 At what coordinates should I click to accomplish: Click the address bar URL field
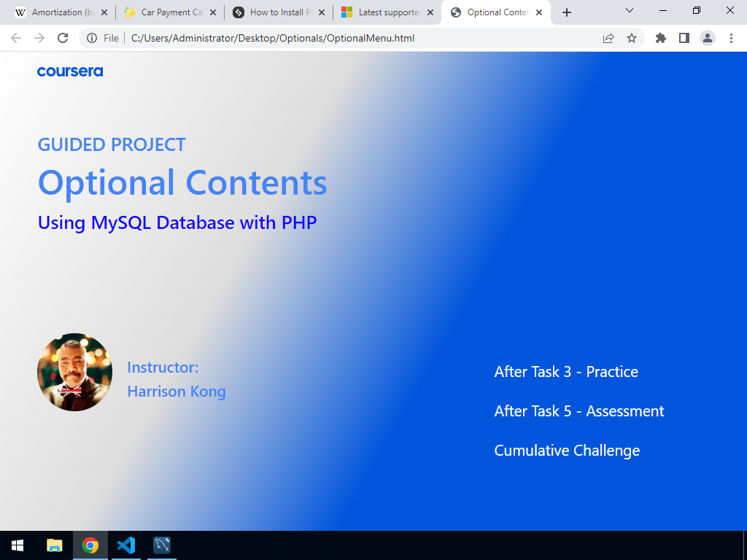click(362, 38)
